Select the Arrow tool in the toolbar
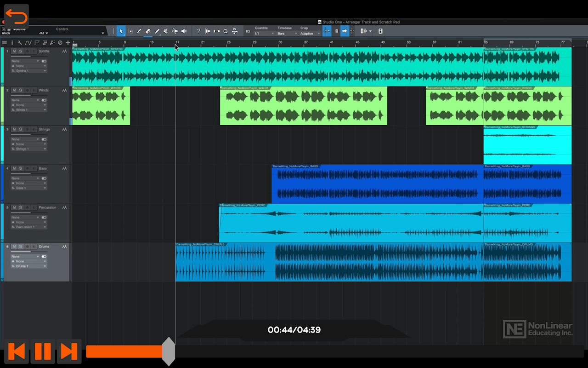This screenshot has width=588, height=368. point(121,31)
